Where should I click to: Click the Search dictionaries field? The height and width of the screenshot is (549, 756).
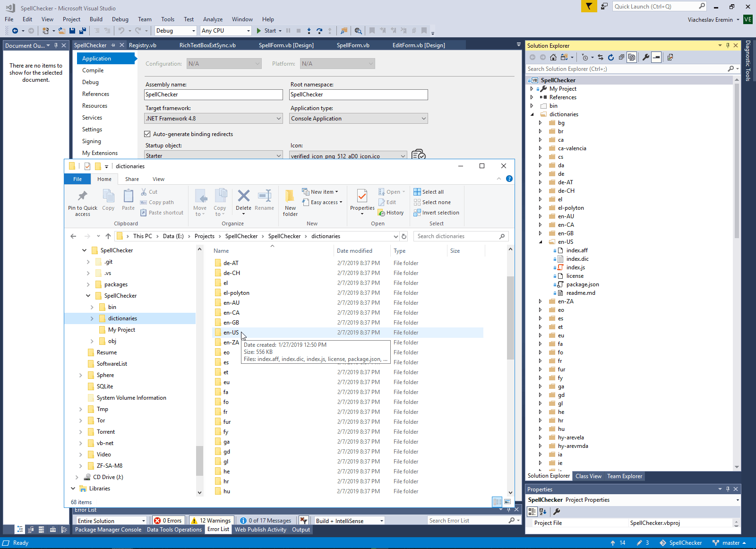(461, 236)
